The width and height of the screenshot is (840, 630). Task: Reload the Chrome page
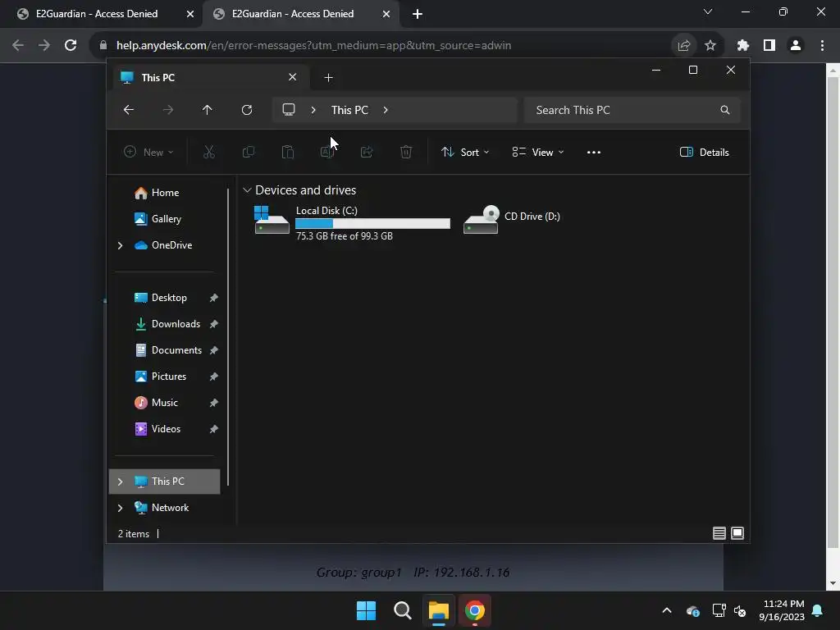[x=71, y=45]
